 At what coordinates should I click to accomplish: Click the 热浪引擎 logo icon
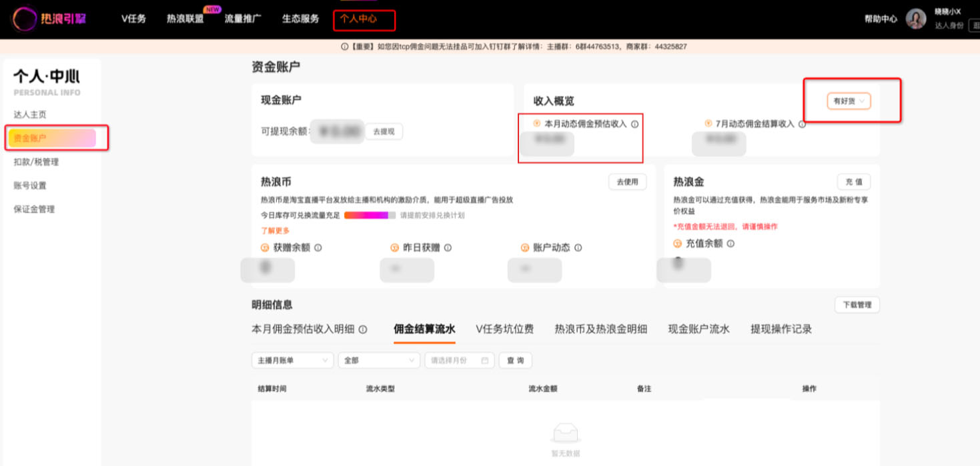(x=25, y=19)
